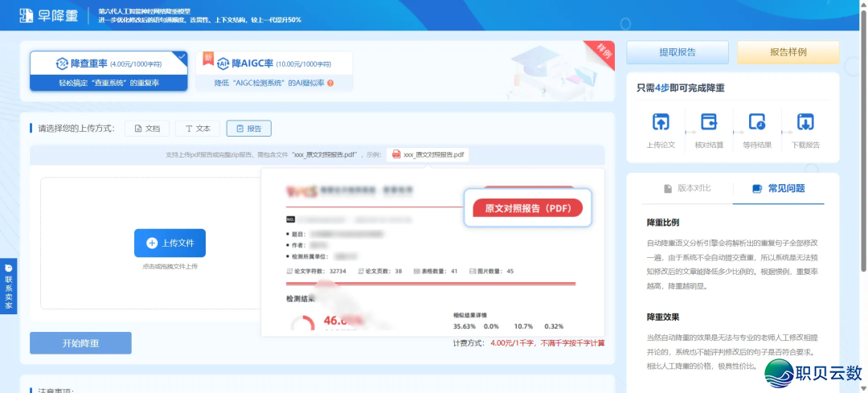Screen dimensions: 868x393
Task: Select the 降查重率 service card
Action: point(108,71)
